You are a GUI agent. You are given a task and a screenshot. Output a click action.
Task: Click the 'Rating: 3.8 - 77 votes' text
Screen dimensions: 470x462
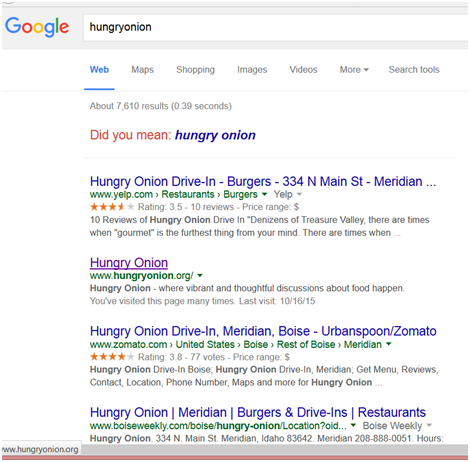tap(181, 357)
